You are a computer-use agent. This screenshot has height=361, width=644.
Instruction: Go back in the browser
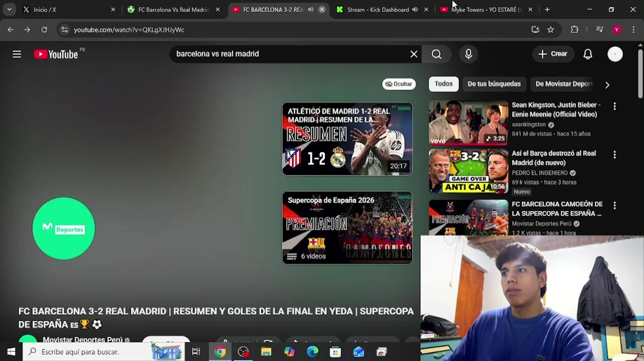(11, 30)
